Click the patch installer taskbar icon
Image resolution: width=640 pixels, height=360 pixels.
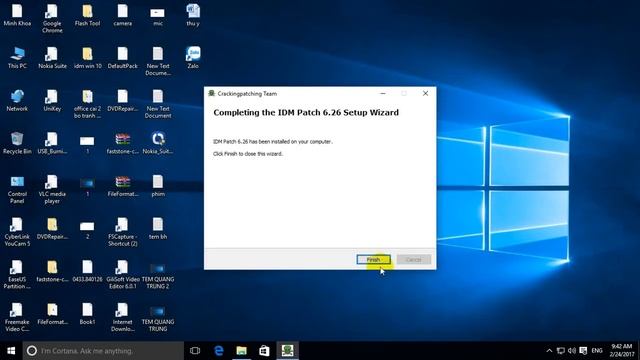pyautogui.click(x=287, y=351)
